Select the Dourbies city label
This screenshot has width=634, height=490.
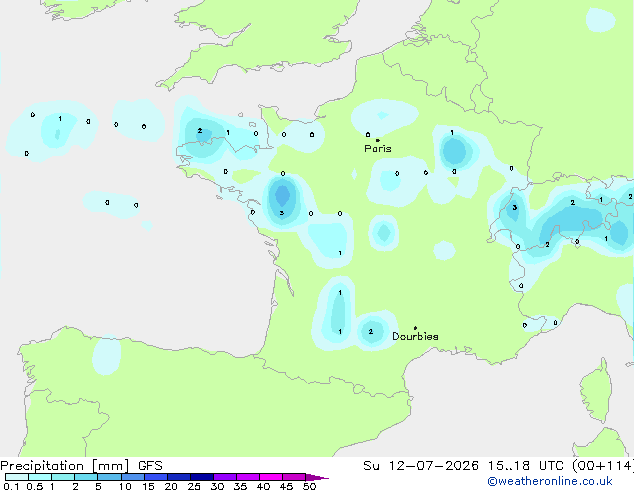(415, 336)
